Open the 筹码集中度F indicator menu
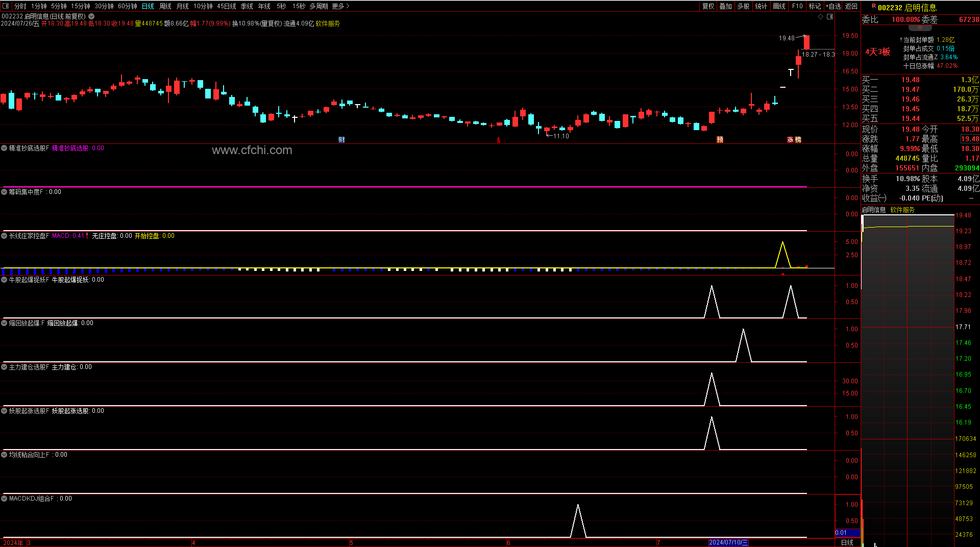The image size is (980, 547). [x=4, y=192]
